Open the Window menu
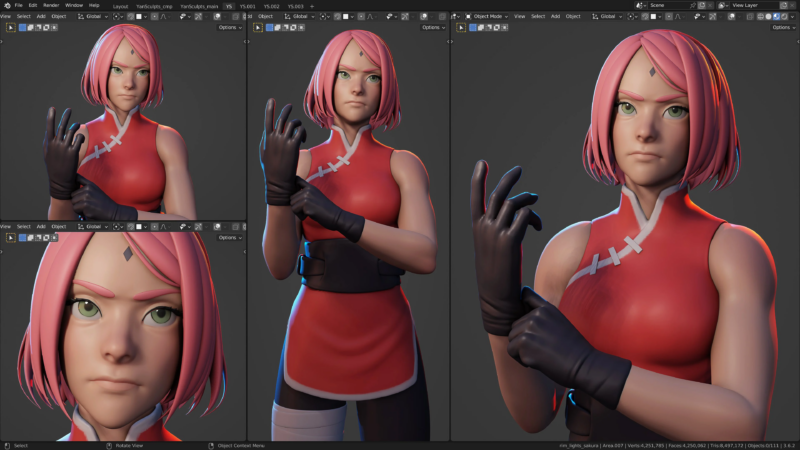Viewport: 800px width, 450px height. pyautogui.click(x=74, y=5)
